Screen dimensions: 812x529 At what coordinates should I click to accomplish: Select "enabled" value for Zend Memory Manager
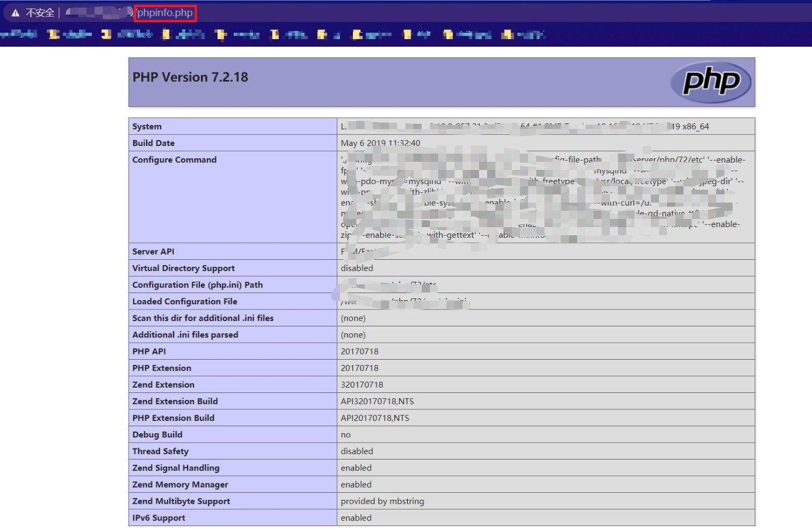pos(356,485)
